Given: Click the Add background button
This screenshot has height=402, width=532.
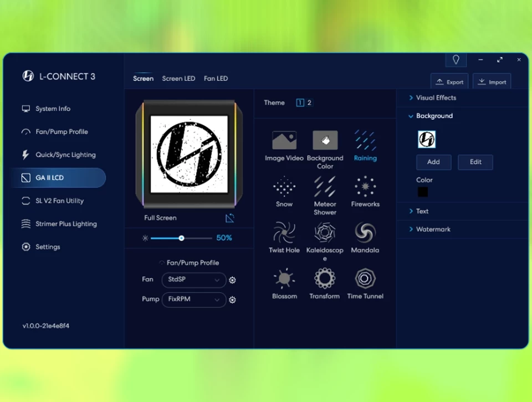Looking at the screenshot, I should pyautogui.click(x=433, y=162).
